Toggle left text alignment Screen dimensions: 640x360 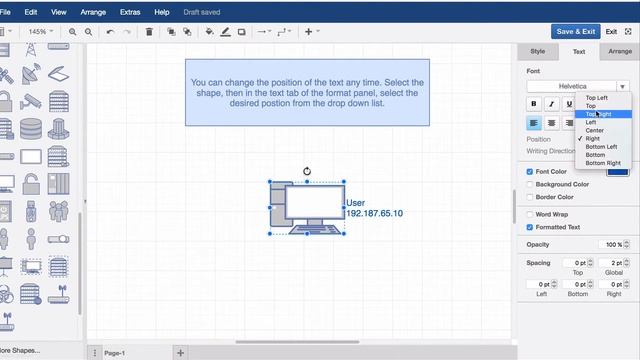533,123
